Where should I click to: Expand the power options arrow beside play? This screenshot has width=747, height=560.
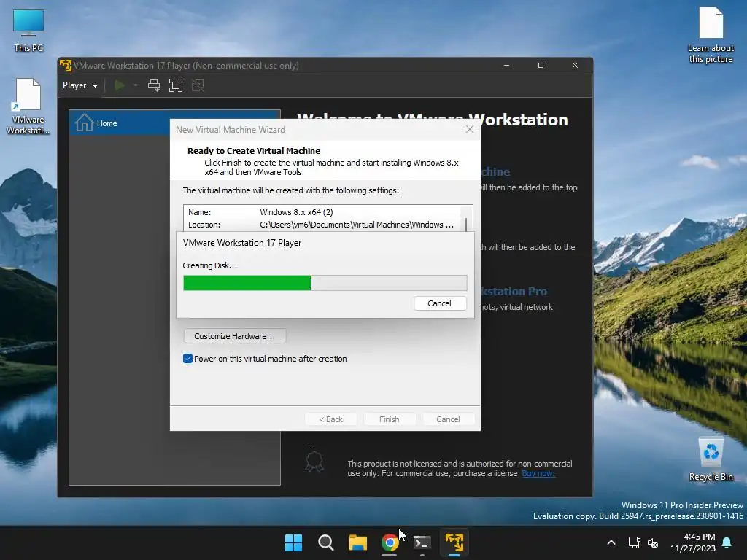pyautogui.click(x=136, y=86)
